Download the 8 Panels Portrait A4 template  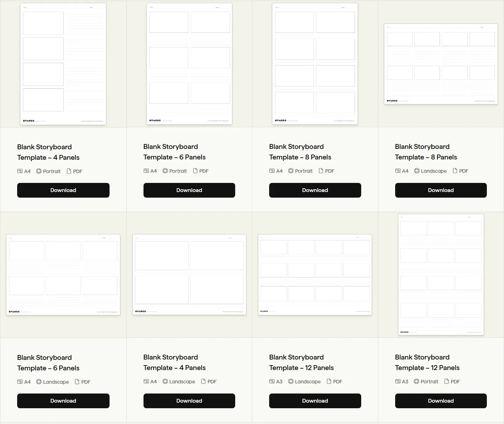click(x=315, y=190)
